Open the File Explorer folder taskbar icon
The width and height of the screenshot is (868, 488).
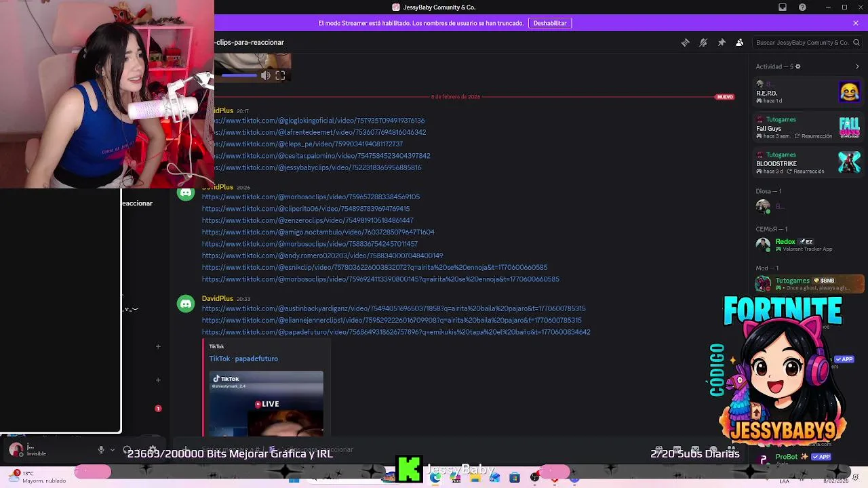475,478
